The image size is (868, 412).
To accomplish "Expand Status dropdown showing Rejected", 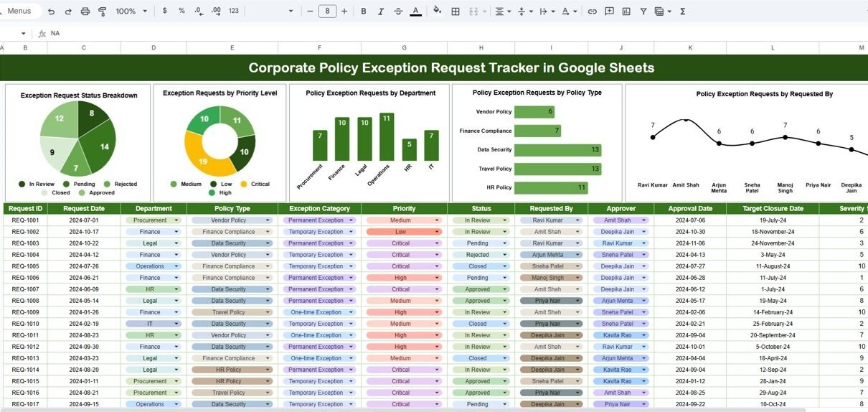I will (x=505, y=255).
